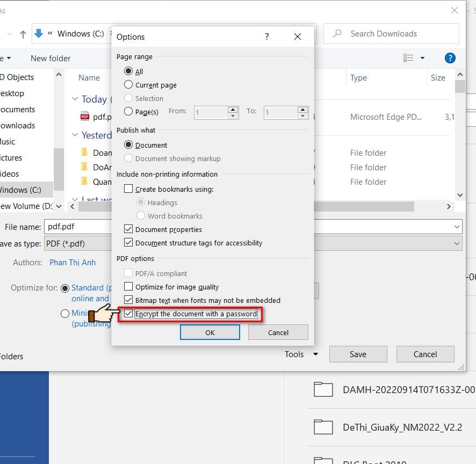Click the file list scroll right arrow
This screenshot has width=476, height=464.
pyautogui.click(x=449, y=207)
